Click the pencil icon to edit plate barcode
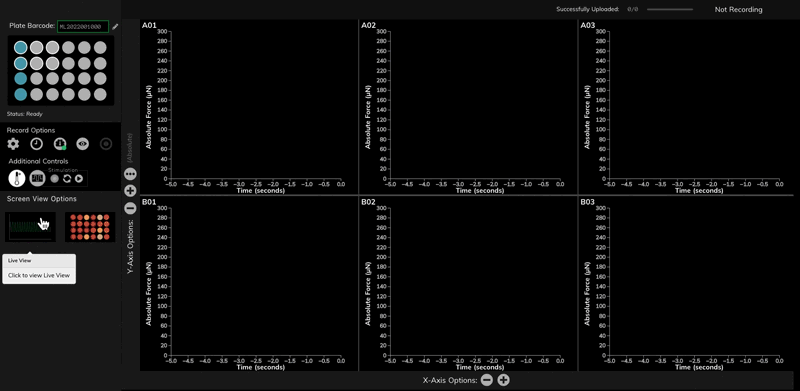Image resolution: width=800 pixels, height=391 pixels. click(115, 27)
